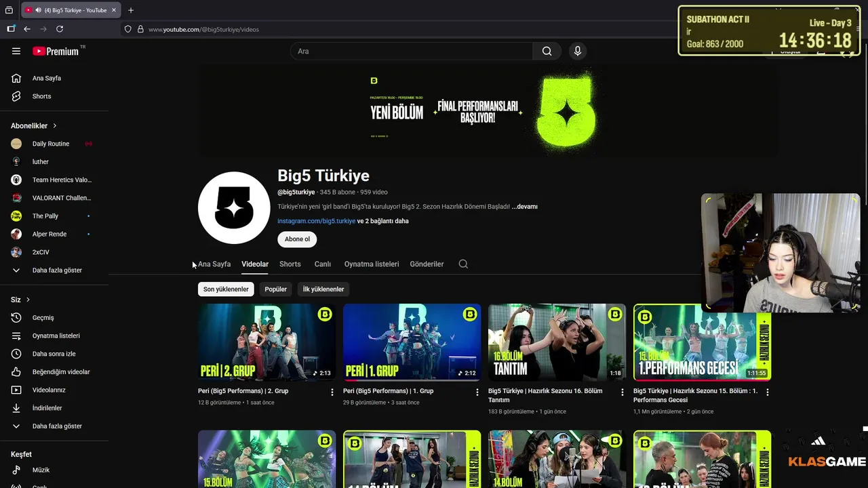Open Daha sonra izle watch later

click(x=54, y=354)
